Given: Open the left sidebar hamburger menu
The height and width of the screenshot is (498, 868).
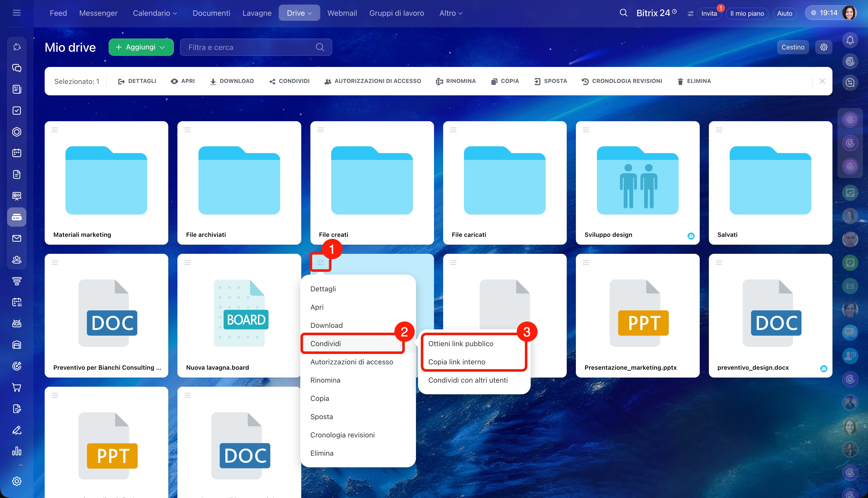Looking at the screenshot, I should pos(16,13).
